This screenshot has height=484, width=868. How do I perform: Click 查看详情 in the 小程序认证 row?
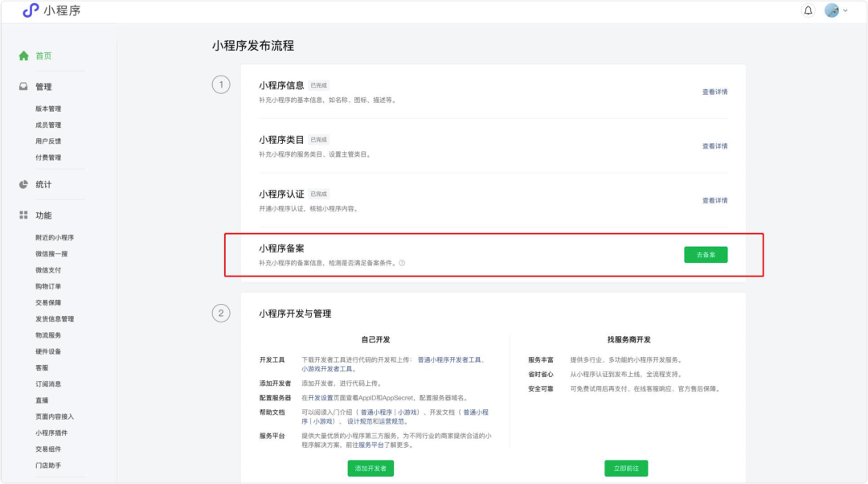[714, 200]
